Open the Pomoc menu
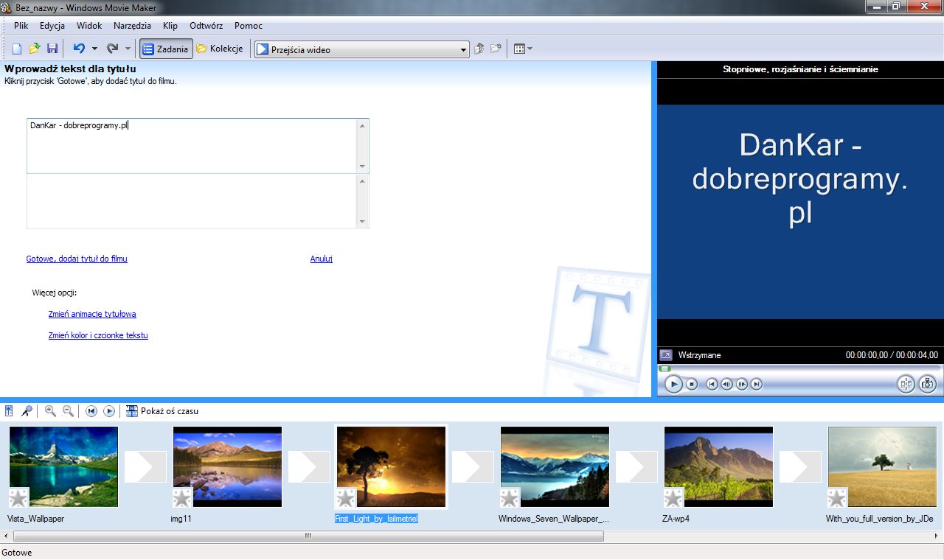 249,26
